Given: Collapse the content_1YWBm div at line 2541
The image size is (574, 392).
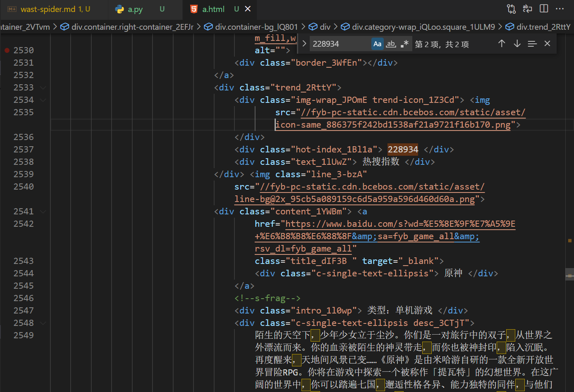Looking at the screenshot, I should coord(43,211).
